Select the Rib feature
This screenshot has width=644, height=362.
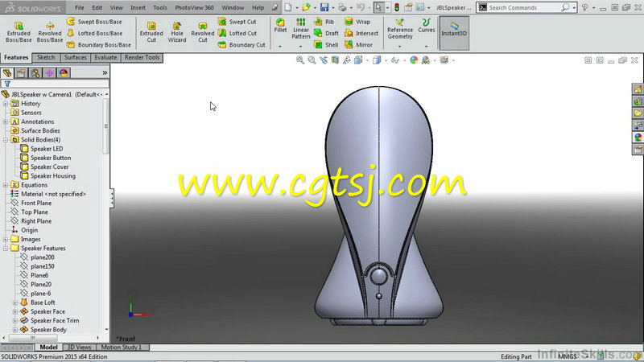coord(324,22)
